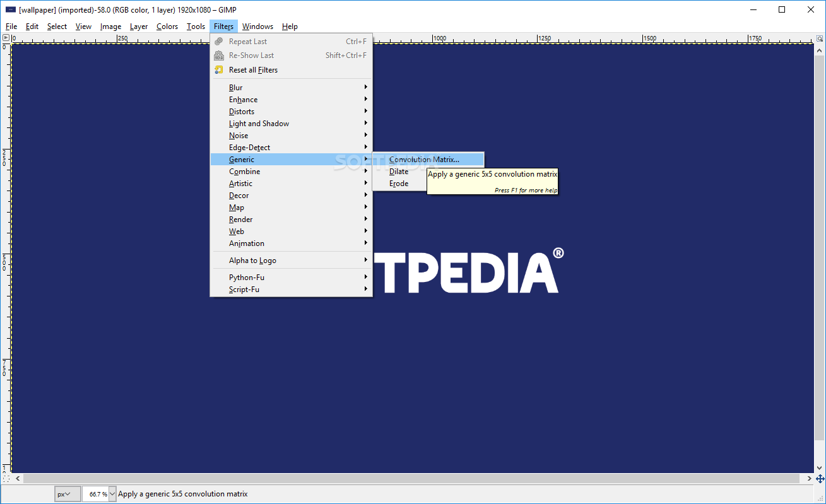This screenshot has width=826, height=504.
Task: Choose Dilate from the Generic submenu
Action: click(399, 172)
